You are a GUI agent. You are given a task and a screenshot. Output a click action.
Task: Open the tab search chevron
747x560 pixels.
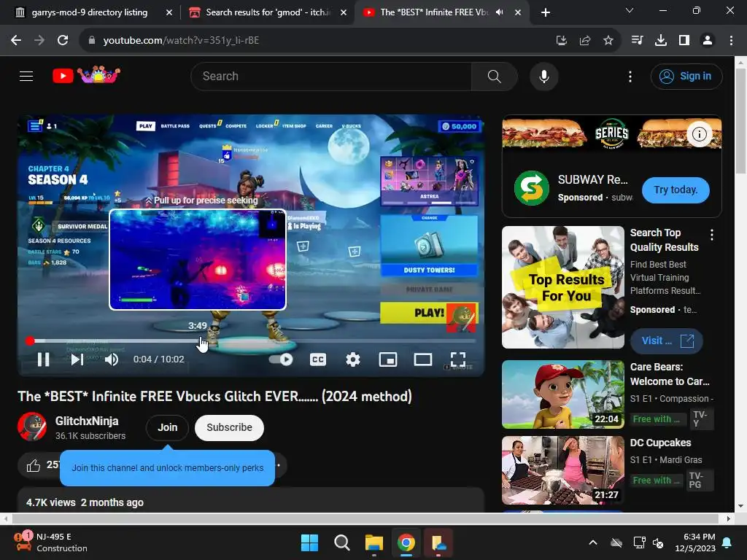(630, 10)
